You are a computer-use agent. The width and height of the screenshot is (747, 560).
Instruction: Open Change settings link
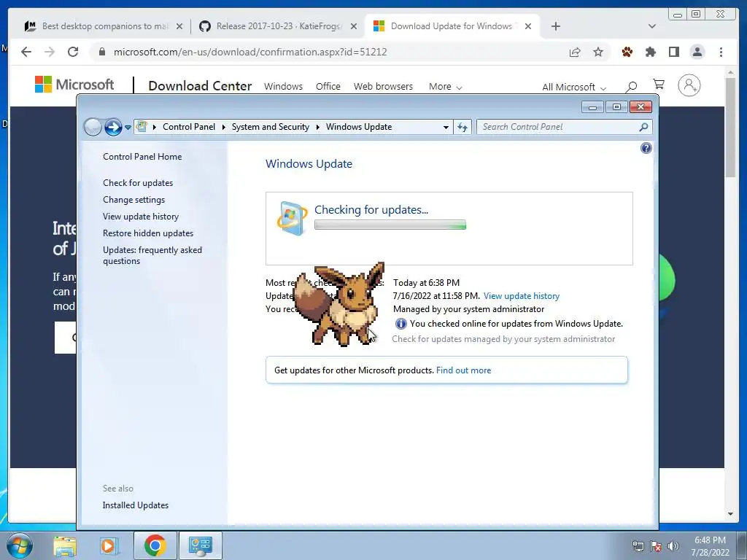pyautogui.click(x=134, y=200)
